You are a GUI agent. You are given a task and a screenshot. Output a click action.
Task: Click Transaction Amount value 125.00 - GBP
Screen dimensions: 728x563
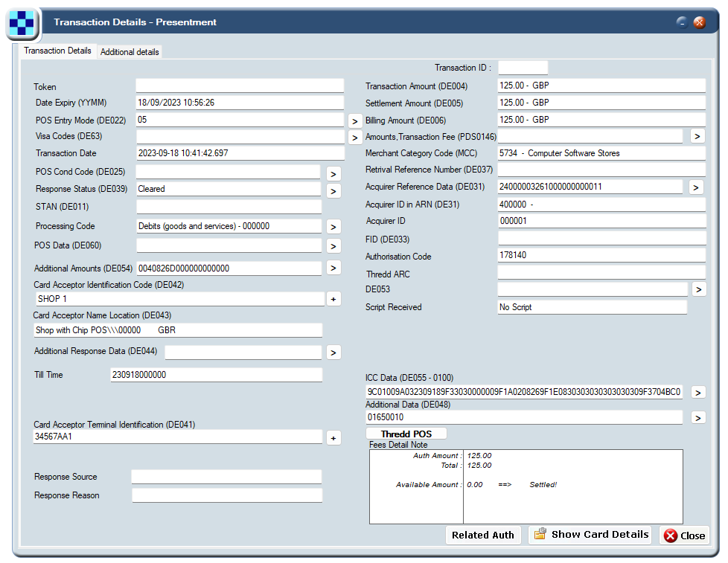pyautogui.click(x=601, y=86)
